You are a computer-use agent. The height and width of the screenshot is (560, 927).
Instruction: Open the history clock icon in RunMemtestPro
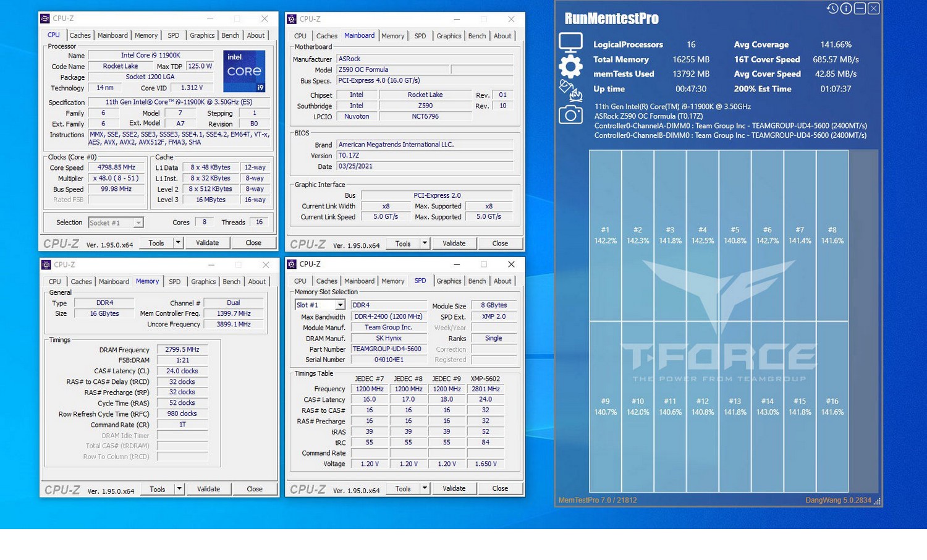(x=832, y=9)
